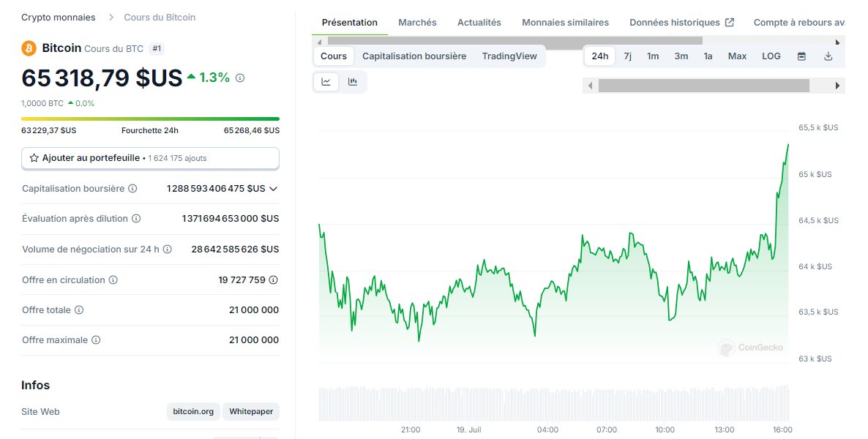Screen dimensions: 868x439
Task: Click the external link icon after Données historiques
Action: 730,22
